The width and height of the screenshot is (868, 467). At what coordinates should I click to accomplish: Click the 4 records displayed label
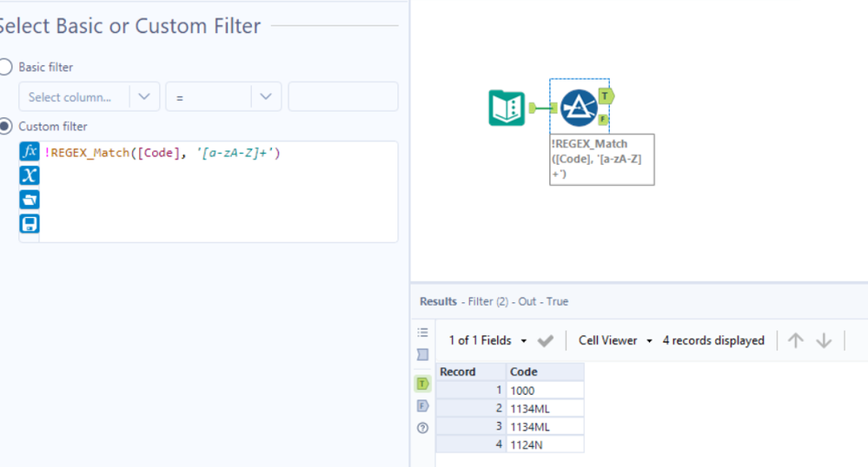coord(713,340)
